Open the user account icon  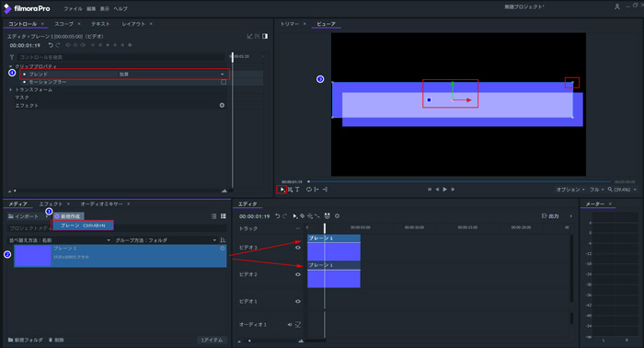617,7
